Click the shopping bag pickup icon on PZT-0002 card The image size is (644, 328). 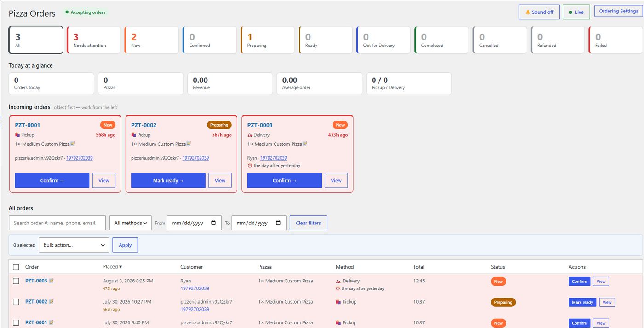click(134, 135)
